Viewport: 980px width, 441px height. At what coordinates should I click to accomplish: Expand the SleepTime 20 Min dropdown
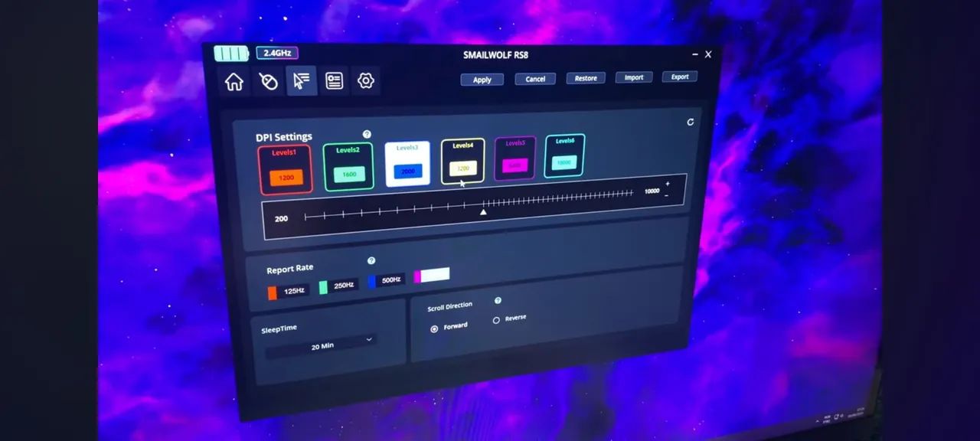322,345
